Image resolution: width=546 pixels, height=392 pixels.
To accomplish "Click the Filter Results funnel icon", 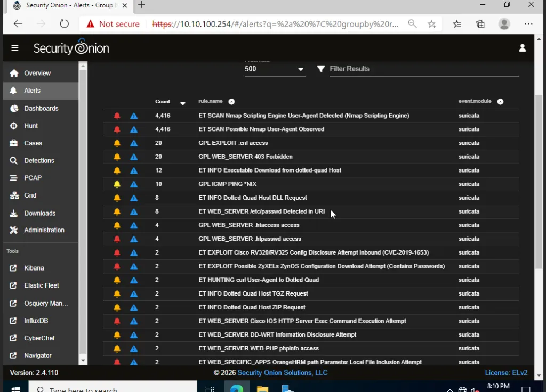I will click(320, 69).
